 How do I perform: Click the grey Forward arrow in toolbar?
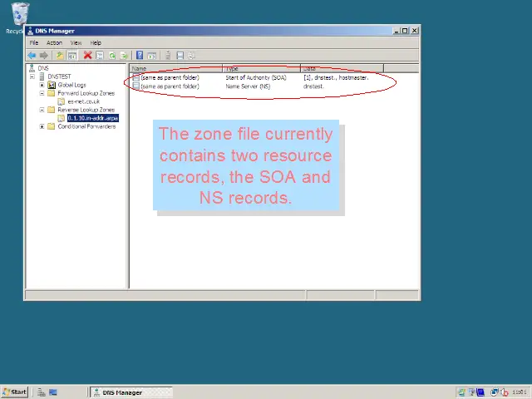coord(44,56)
